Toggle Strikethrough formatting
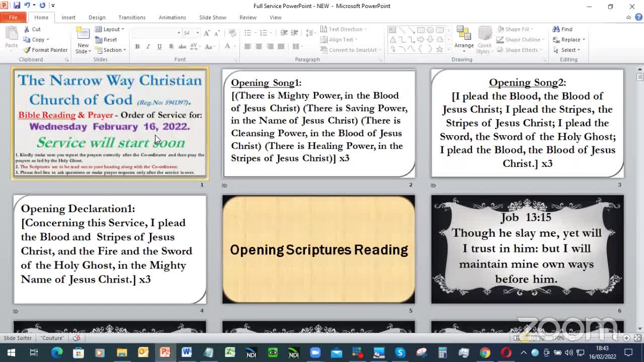Viewport: 644px width, 362px height. click(x=182, y=46)
